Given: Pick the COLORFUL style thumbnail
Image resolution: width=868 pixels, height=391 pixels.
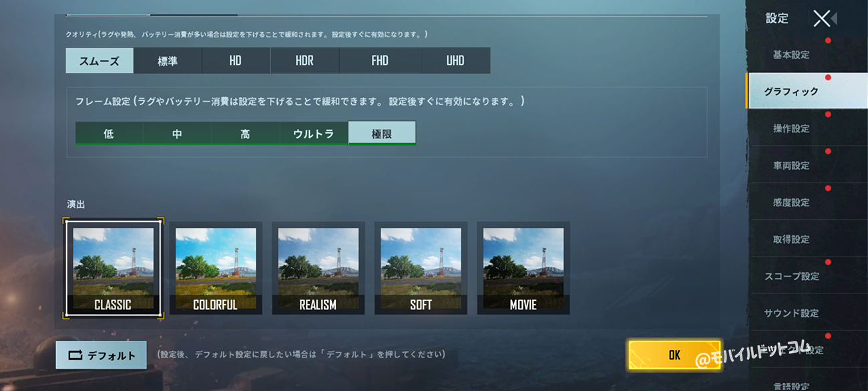Looking at the screenshot, I should pyautogui.click(x=216, y=268).
